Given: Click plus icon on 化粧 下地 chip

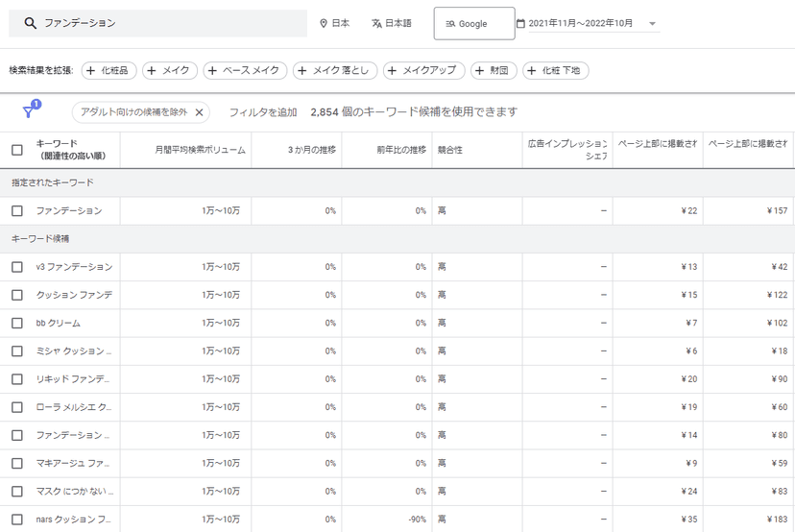Looking at the screenshot, I should point(531,70).
